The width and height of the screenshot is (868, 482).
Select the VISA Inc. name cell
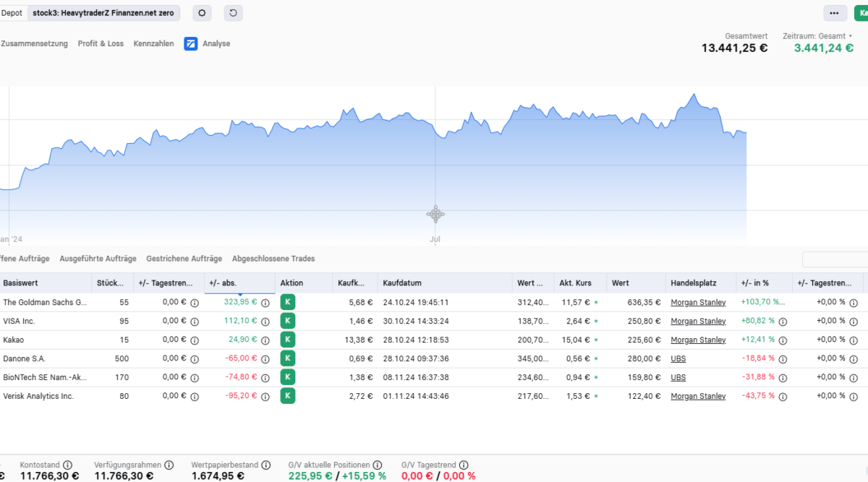19,321
